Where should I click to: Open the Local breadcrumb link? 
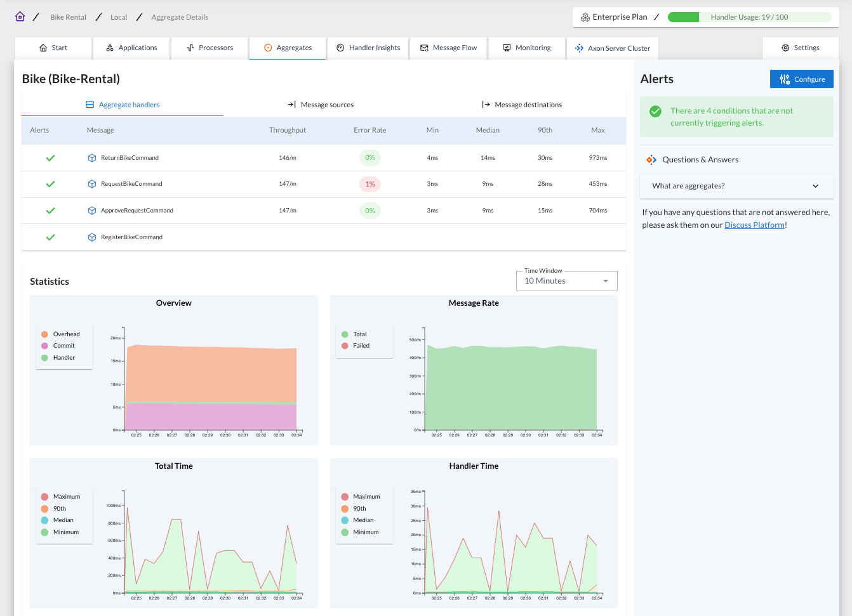tap(119, 17)
